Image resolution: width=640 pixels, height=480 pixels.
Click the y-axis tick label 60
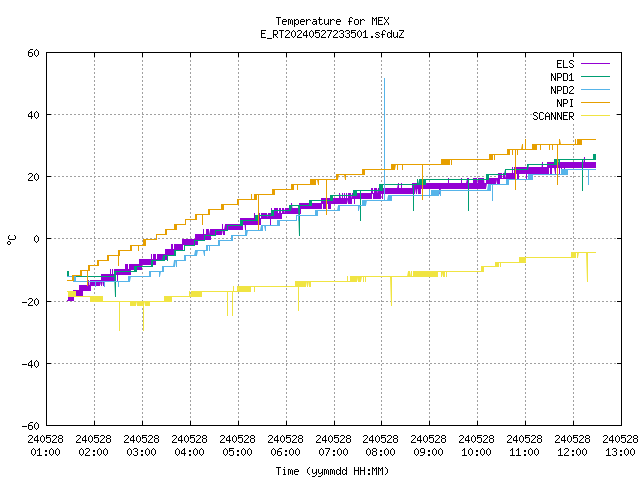coord(33,53)
